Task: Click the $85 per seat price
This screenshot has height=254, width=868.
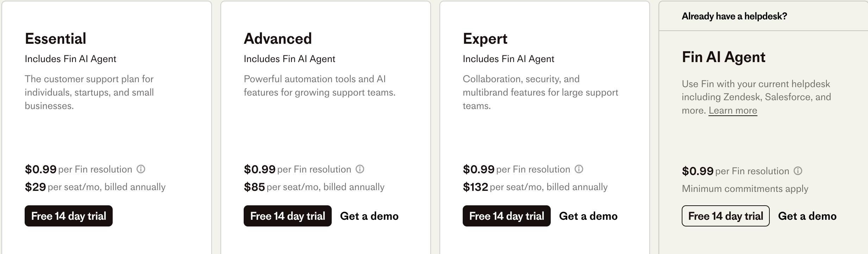Action: point(255,187)
